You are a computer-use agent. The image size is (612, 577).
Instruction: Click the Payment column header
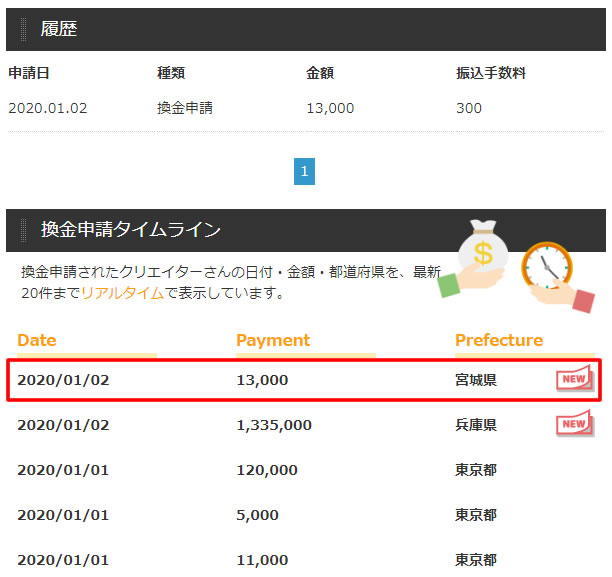pos(273,340)
